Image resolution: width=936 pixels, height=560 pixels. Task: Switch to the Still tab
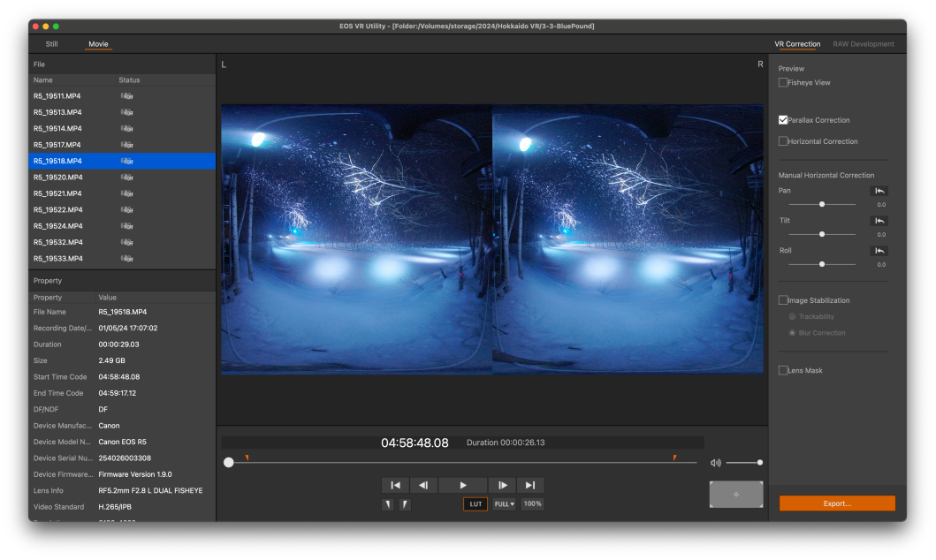click(x=52, y=44)
